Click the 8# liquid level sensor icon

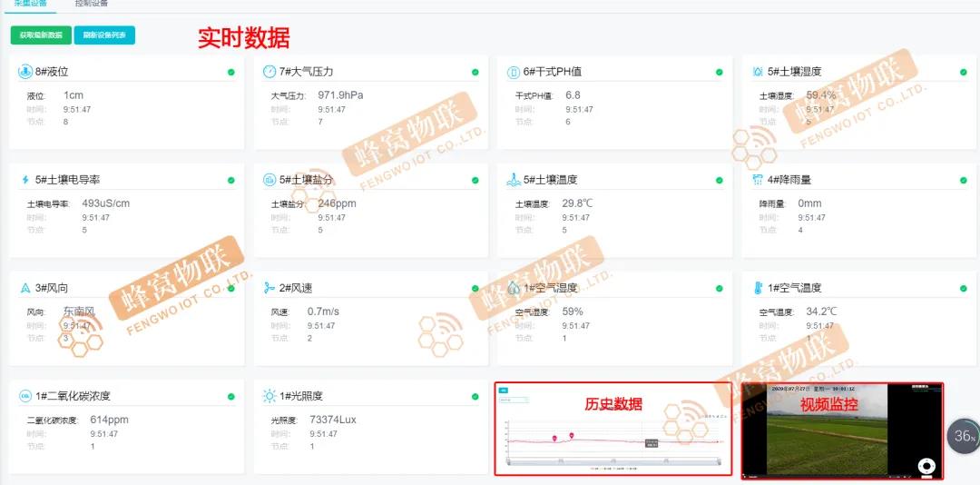[x=25, y=72]
